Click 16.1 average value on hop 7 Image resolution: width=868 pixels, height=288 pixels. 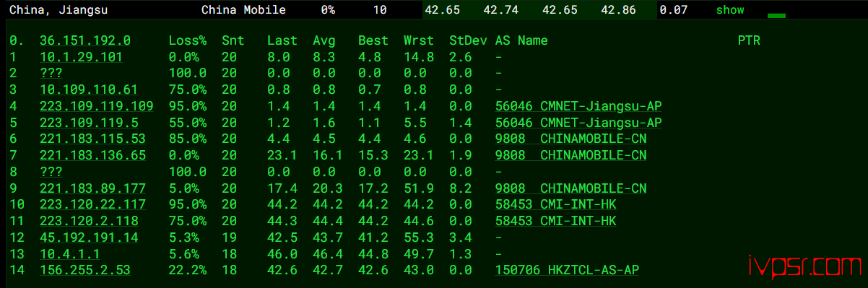(x=328, y=155)
